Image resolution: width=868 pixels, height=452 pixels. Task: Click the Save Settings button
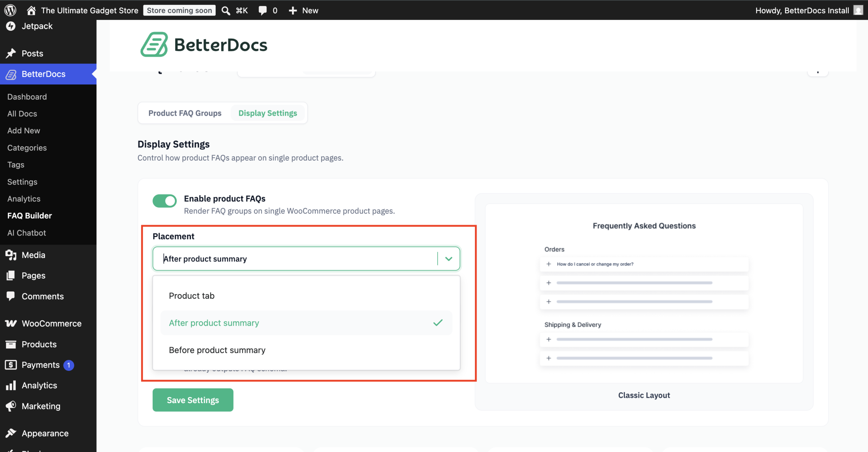193,400
